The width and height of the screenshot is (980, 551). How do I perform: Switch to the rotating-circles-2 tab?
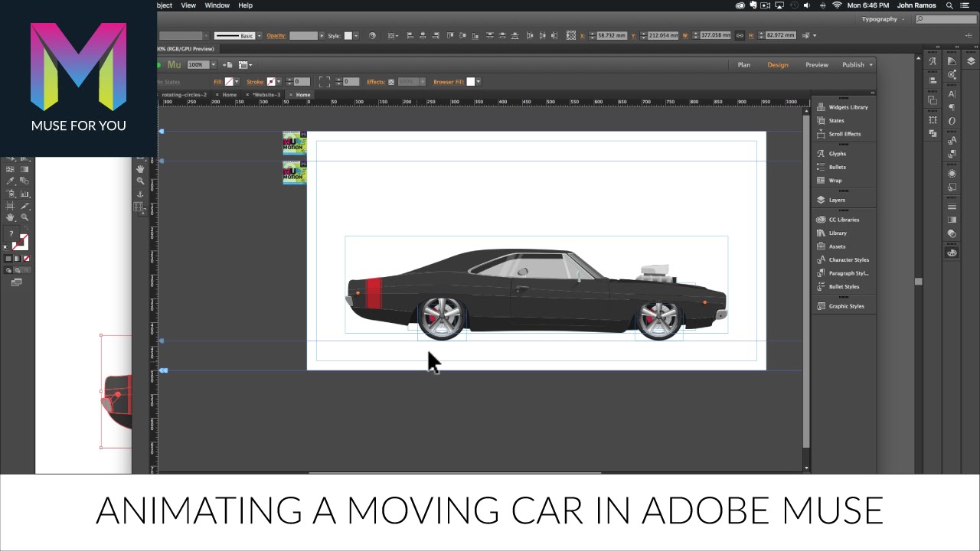(x=185, y=95)
